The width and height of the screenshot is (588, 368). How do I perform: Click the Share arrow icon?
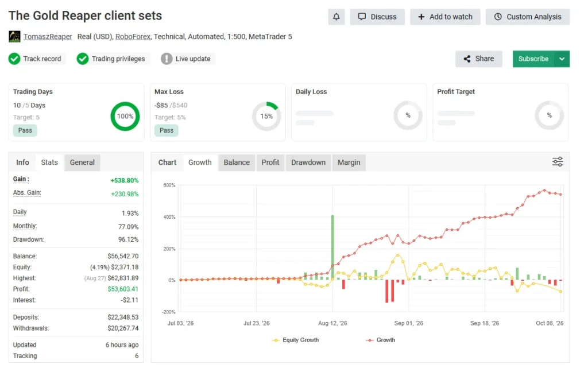pyautogui.click(x=467, y=59)
